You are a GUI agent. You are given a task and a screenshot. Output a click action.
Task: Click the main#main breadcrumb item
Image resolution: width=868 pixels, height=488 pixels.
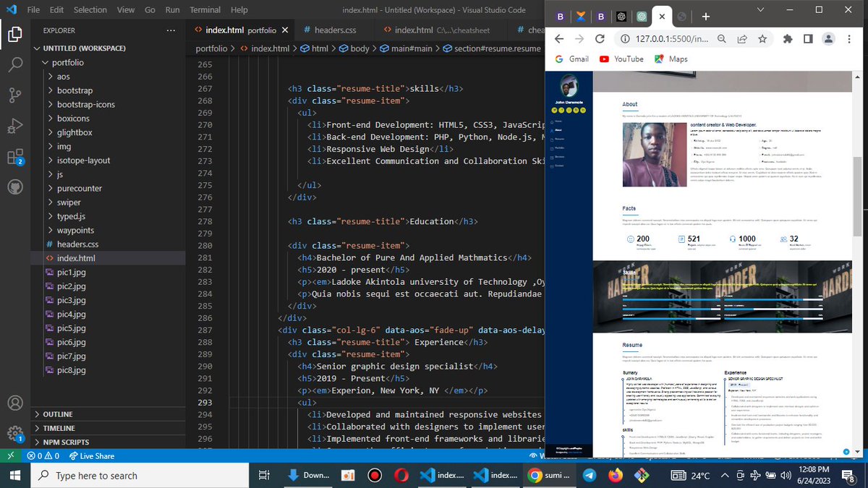tap(406, 48)
